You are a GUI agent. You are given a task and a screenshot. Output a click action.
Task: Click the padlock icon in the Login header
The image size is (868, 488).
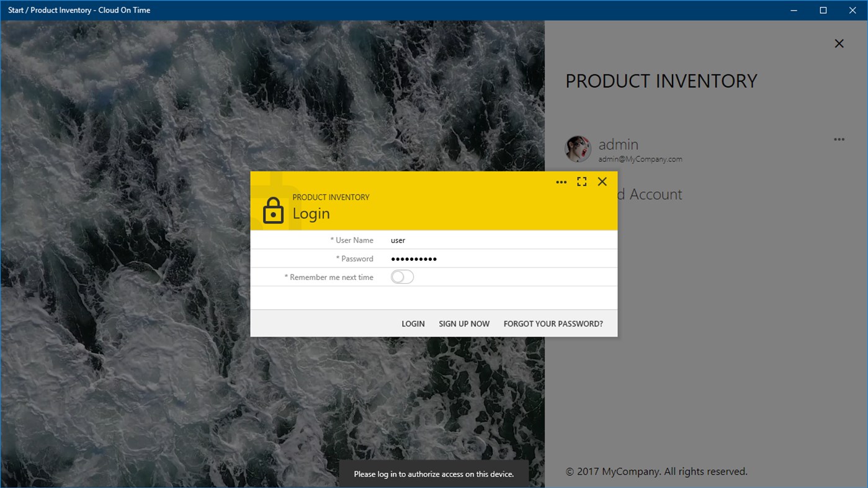pyautogui.click(x=274, y=210)
